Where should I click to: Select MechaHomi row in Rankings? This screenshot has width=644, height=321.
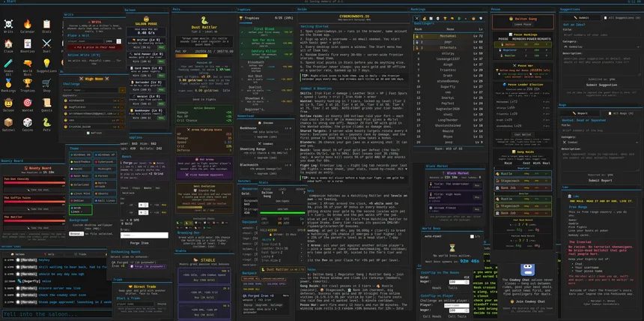(x=448, y=36)
